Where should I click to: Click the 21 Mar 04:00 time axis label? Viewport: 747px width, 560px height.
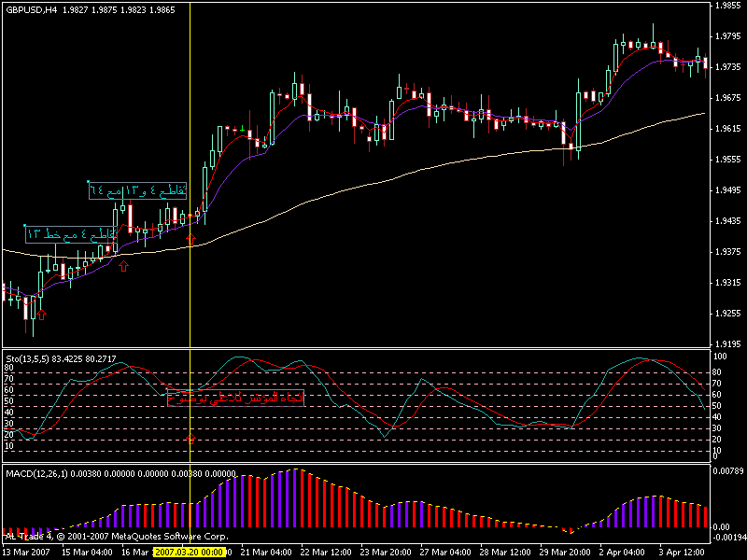268,552
